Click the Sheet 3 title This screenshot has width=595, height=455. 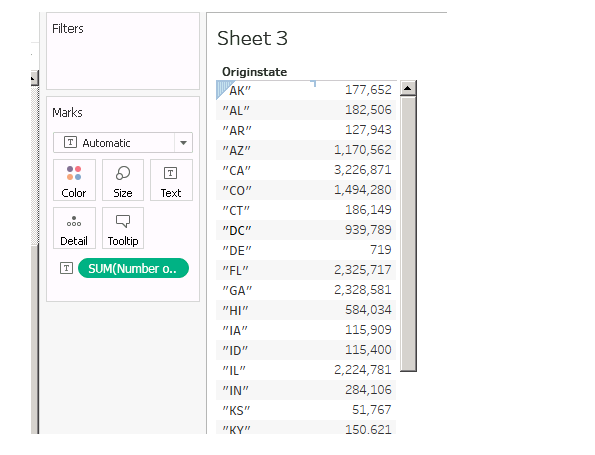click(x=252, y=38)
